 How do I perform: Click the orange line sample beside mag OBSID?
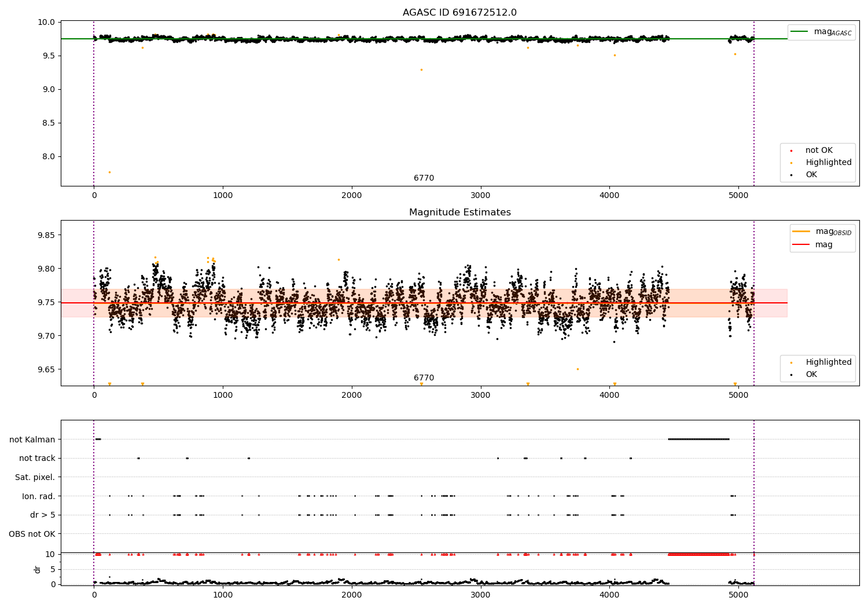[801, 232]
